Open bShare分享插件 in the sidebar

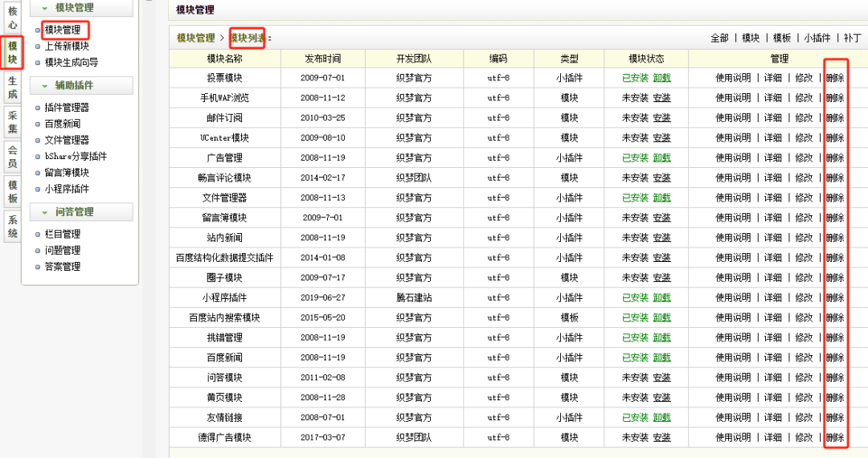tap(76, 157)
